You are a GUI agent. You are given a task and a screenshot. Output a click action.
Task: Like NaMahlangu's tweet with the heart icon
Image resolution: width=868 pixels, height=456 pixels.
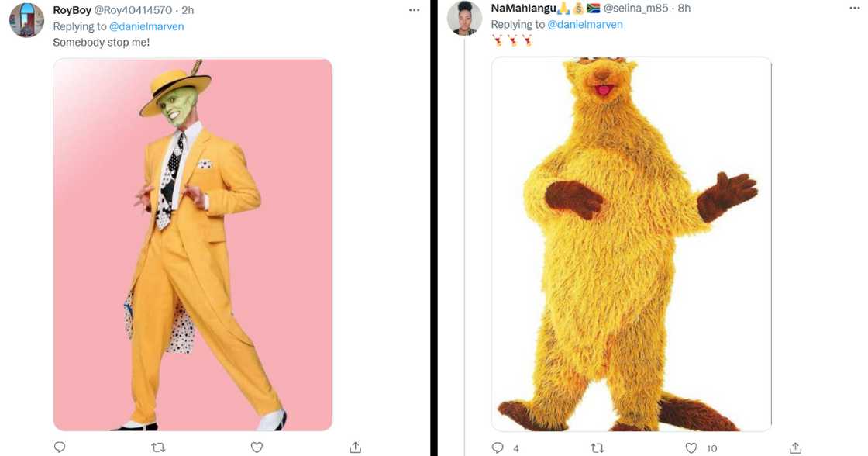691,447
